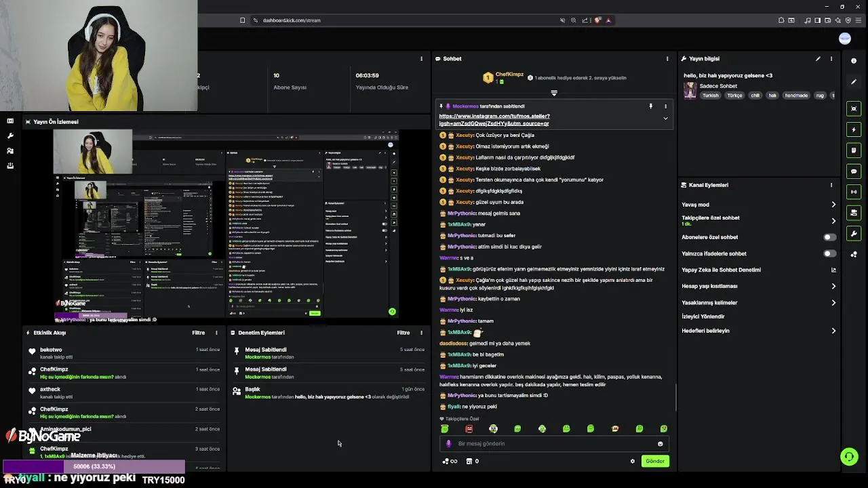The height and width of the screenshot is (488, 868).
Task: Click the Yayın Ön İzlemesi preview thumbnail
Action: (x=226, y=224)
